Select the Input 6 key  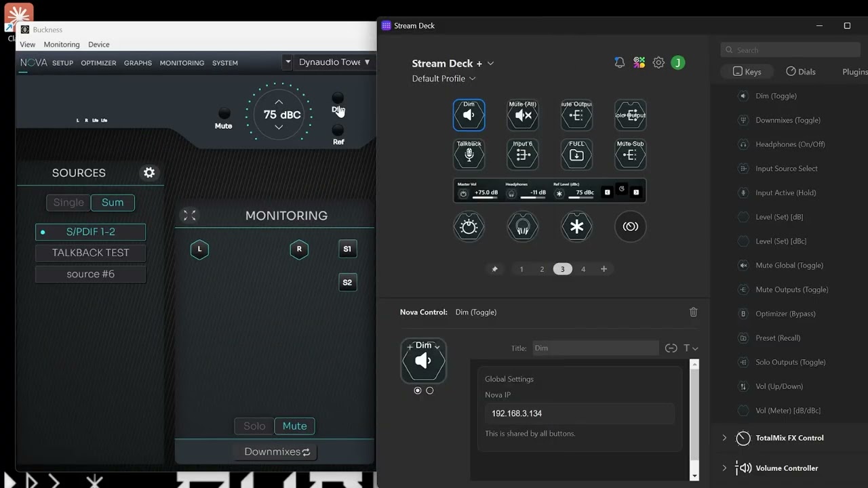[x=523, y=155]
